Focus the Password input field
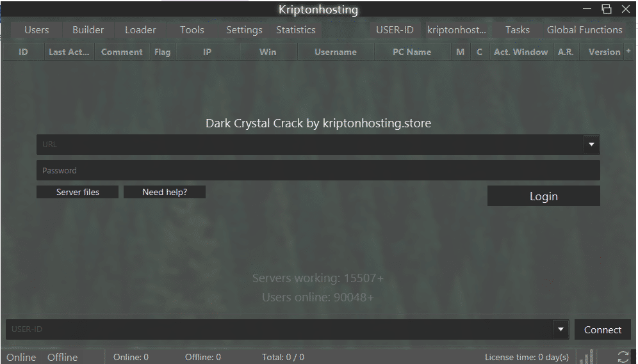638x364 pixels. (318, 170)
